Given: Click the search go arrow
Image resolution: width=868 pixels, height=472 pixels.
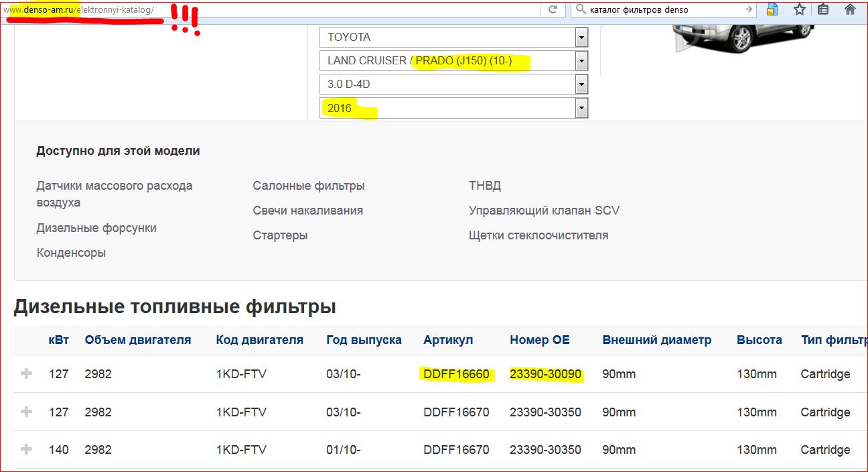Looking at the screenshot, I should [749, 9].
